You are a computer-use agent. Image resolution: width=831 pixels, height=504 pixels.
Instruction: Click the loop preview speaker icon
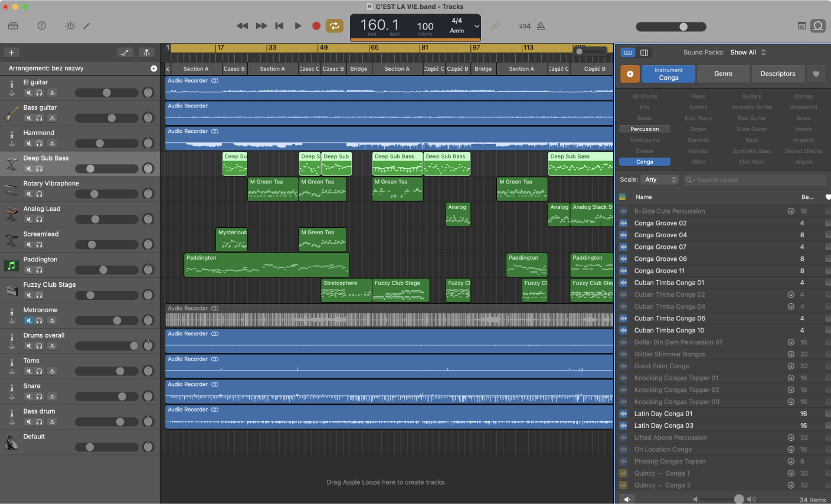coord(629,499)
